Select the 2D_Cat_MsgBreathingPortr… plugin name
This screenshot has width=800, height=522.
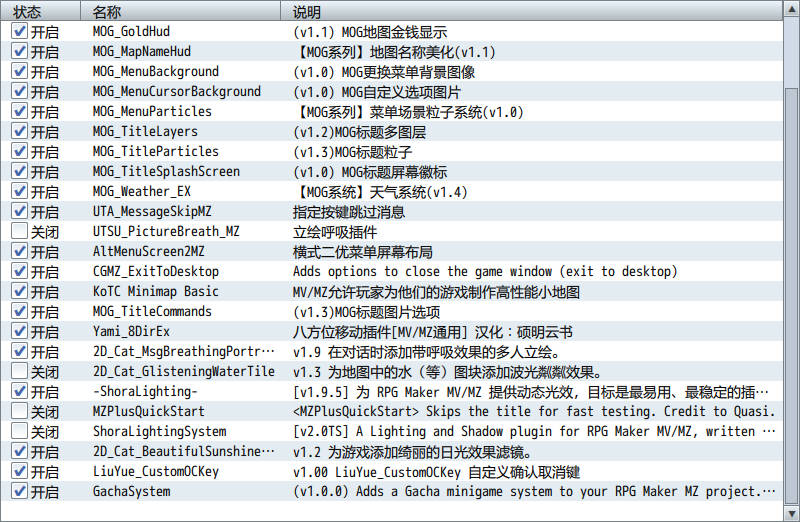coord(184,352)
